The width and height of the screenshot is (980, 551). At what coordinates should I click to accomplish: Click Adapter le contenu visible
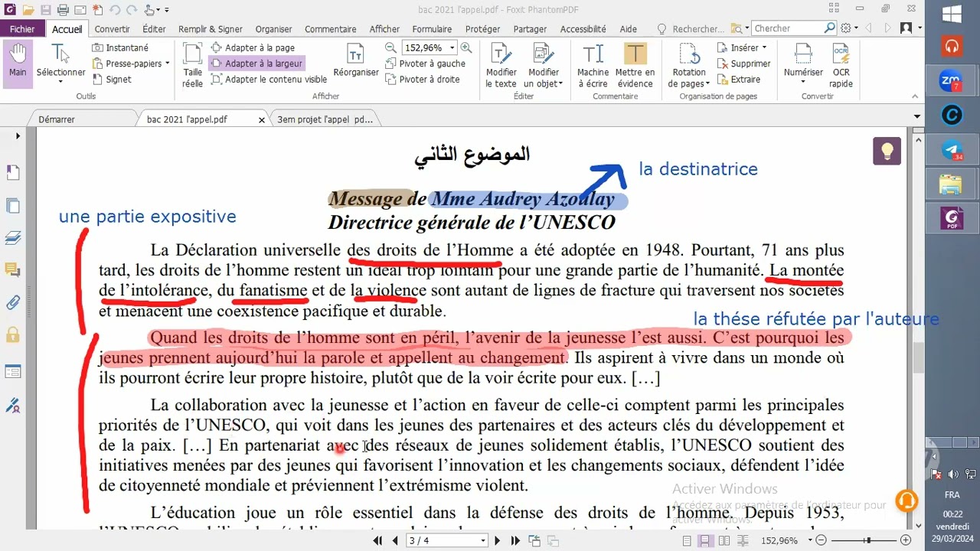coord(269,79)
